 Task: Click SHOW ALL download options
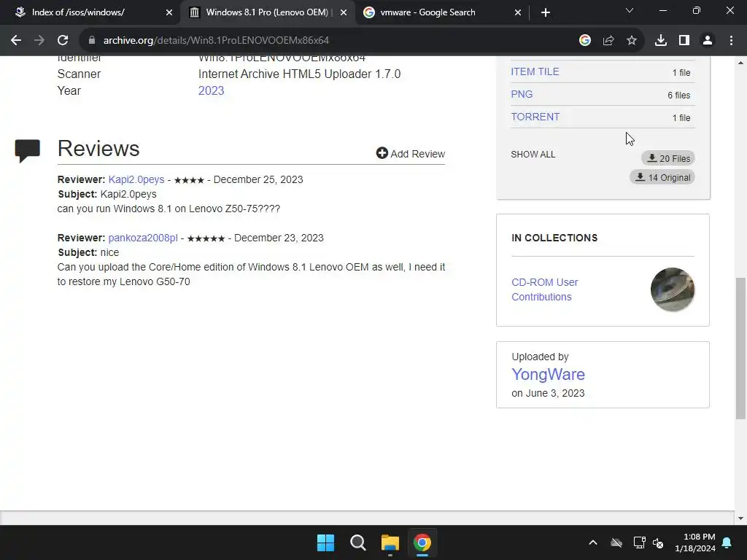pos(533,155)
